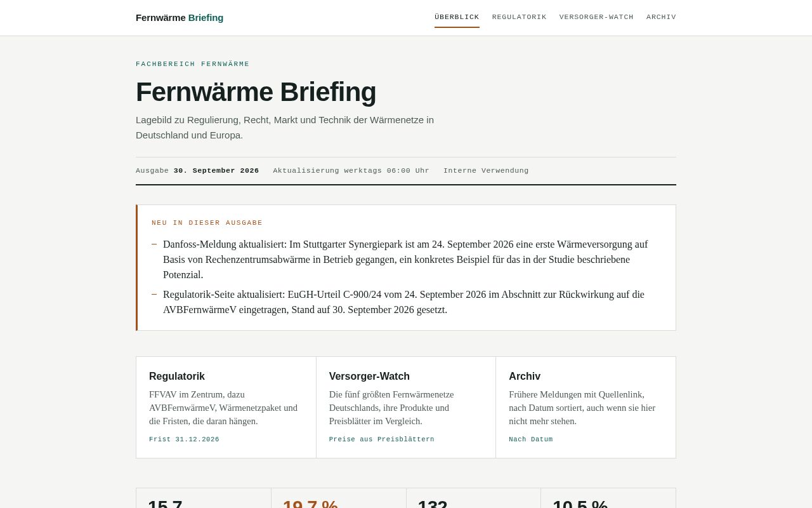Click the Regulatorik card description text
This screenshot has height=508, width=812.
pos(225,408)
